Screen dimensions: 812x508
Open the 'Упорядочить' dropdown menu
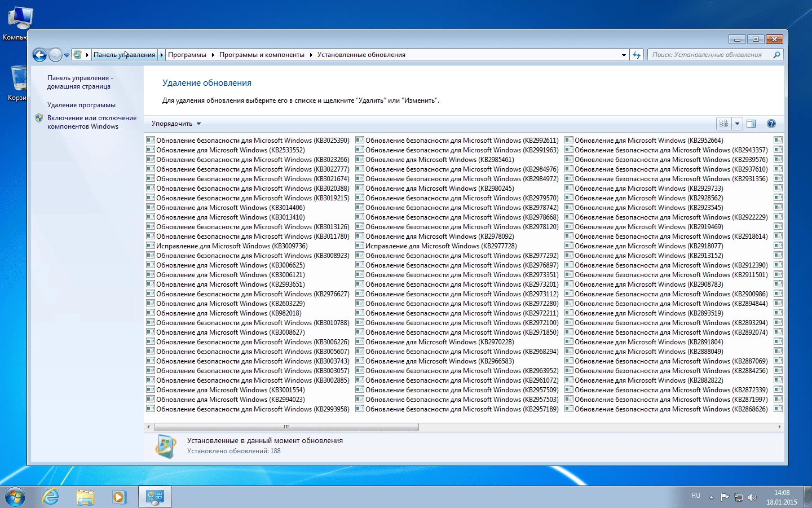click(x=176, y=124)
